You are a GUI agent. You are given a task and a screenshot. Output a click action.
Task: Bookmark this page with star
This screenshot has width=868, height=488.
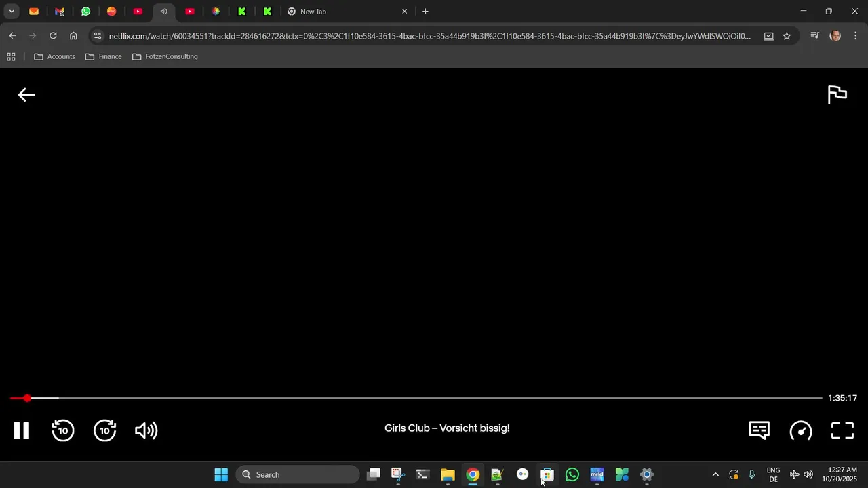[x=787, y=36]
